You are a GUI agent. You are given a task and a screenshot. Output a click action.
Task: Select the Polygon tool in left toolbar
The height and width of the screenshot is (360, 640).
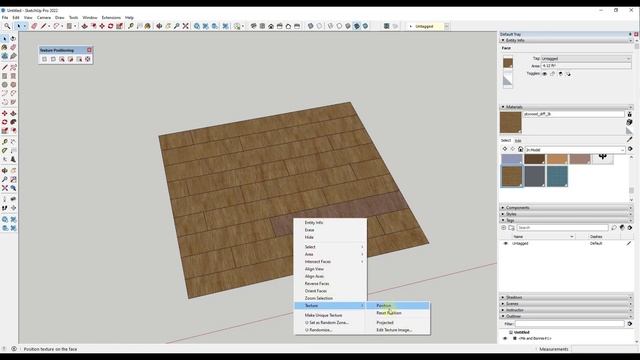[13, 85]
